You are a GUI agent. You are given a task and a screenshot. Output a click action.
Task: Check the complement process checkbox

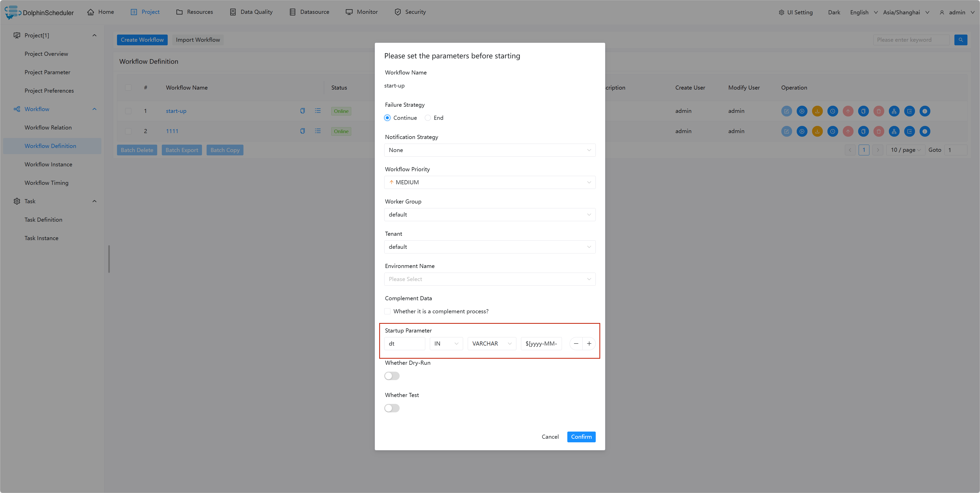pos(387,311)
